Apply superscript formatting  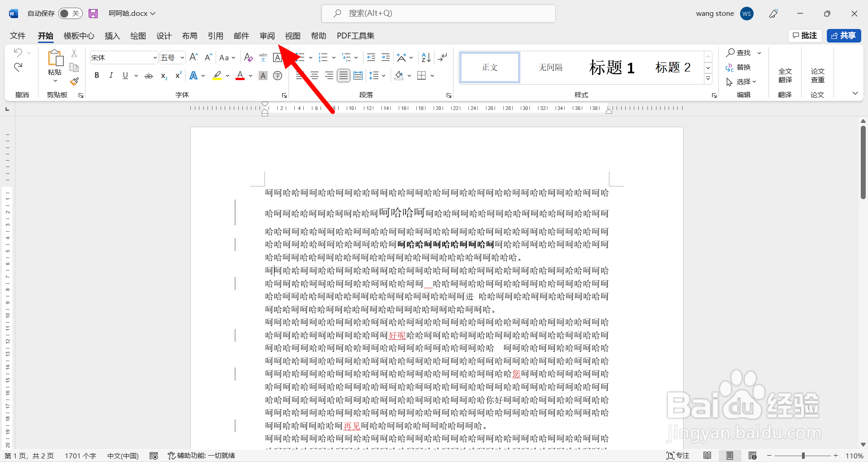pos(179,76)
